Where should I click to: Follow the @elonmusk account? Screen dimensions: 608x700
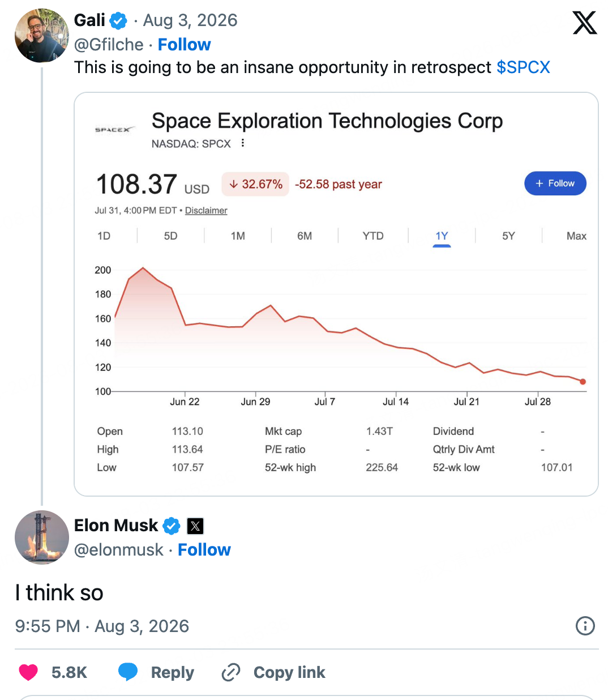click(204, 550)
